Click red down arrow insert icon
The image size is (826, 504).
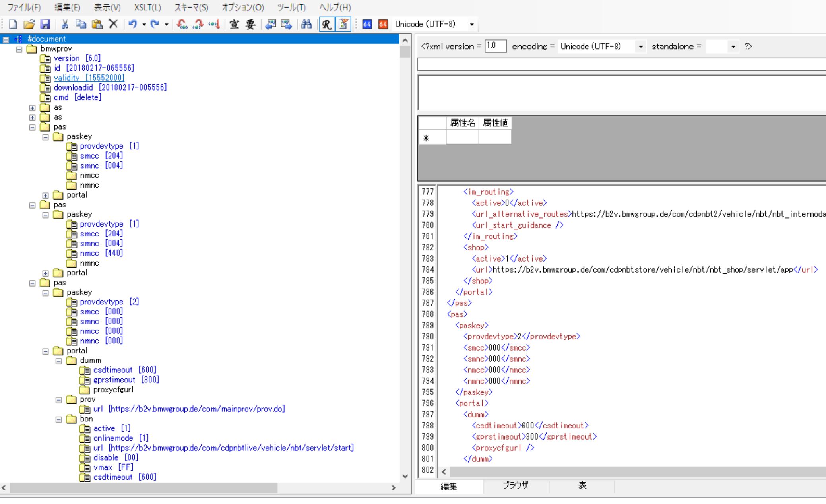pyautogui.click(x=214, y=24)
